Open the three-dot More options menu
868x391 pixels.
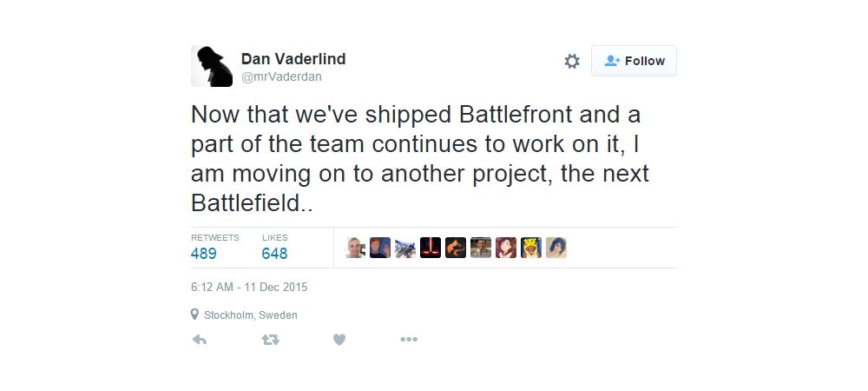(409, 340)
